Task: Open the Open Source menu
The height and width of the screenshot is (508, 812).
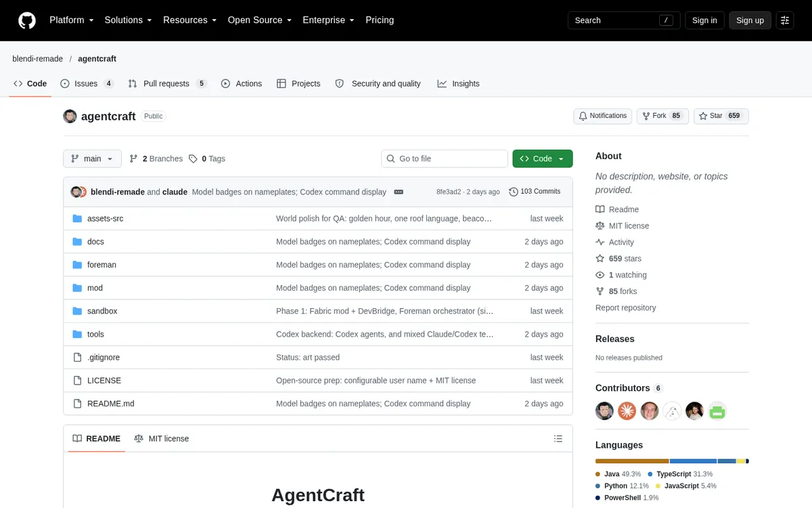Action: point(260,20)
